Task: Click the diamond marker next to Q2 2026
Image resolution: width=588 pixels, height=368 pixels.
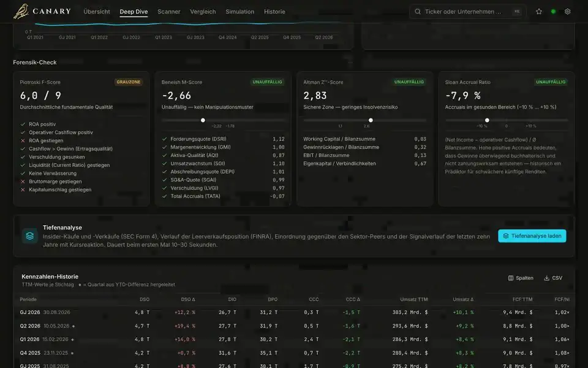Action: [x=73, y=326]
